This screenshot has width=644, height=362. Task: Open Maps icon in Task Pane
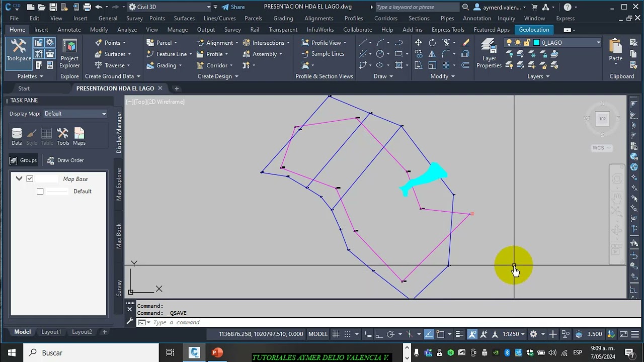click(x=79, y=136)
